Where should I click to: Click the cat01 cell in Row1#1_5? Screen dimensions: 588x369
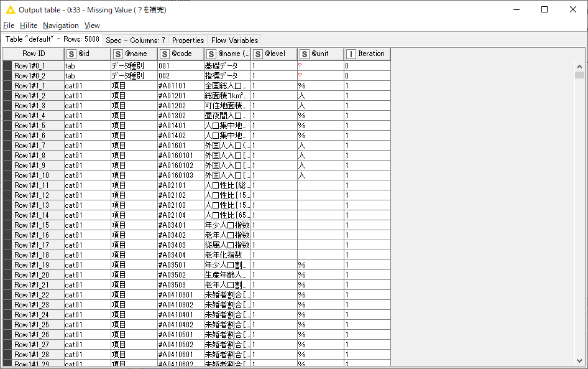(88, 126)
